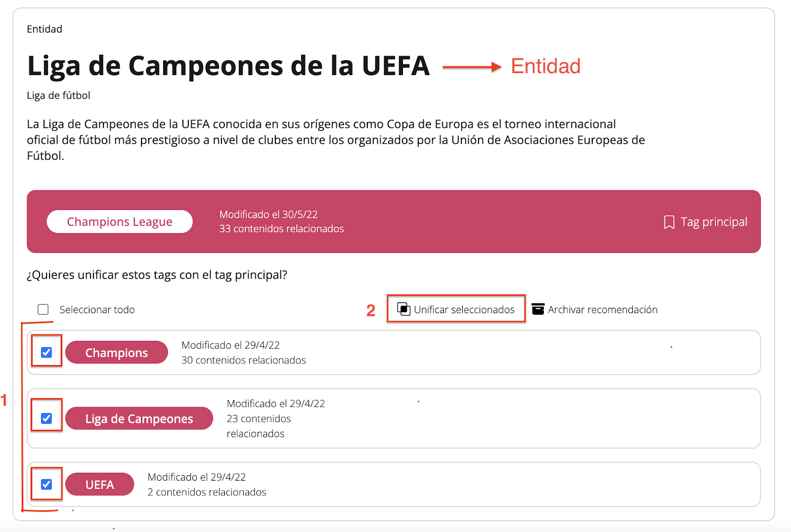
Task: Click the Liga de fútbol subtitle
Action: [x=58, y=95]
